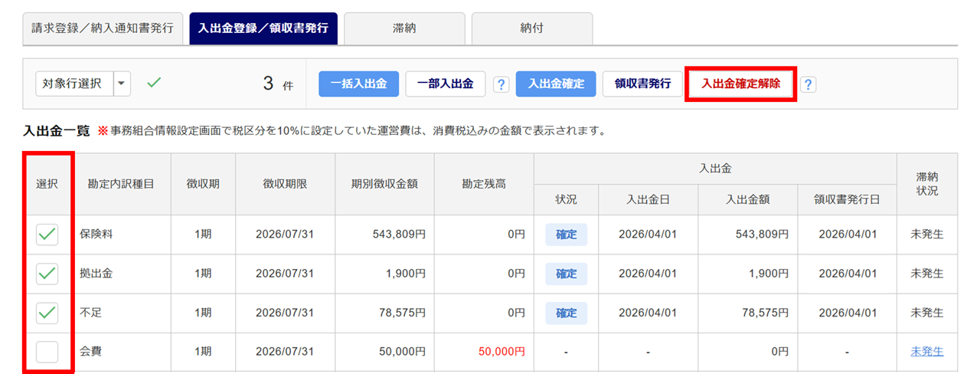This screenshot has width=980, height=374.
Task: Go to the 納付 tab
Action: click(x=531, y=28)
